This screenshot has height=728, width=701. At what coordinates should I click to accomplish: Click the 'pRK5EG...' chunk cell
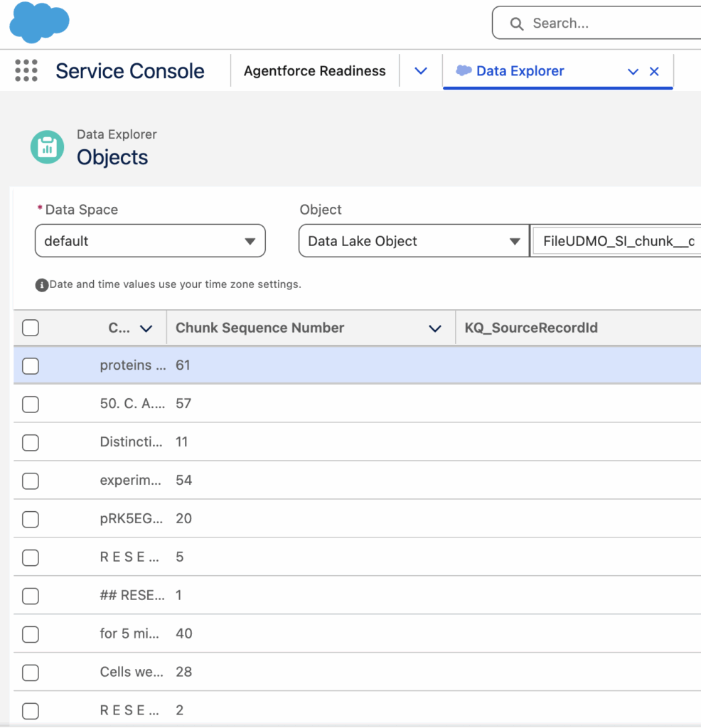pyautogui.click(x=132, y=518)
